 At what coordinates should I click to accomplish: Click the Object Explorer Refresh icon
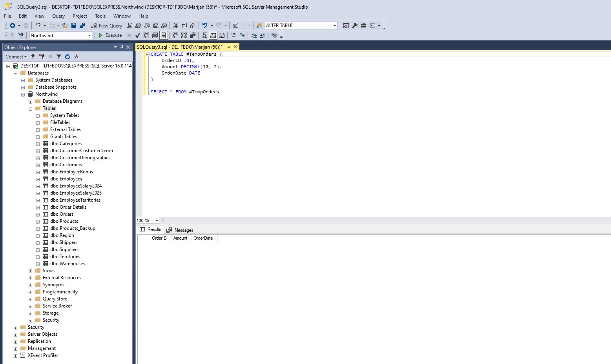point(67,57)
